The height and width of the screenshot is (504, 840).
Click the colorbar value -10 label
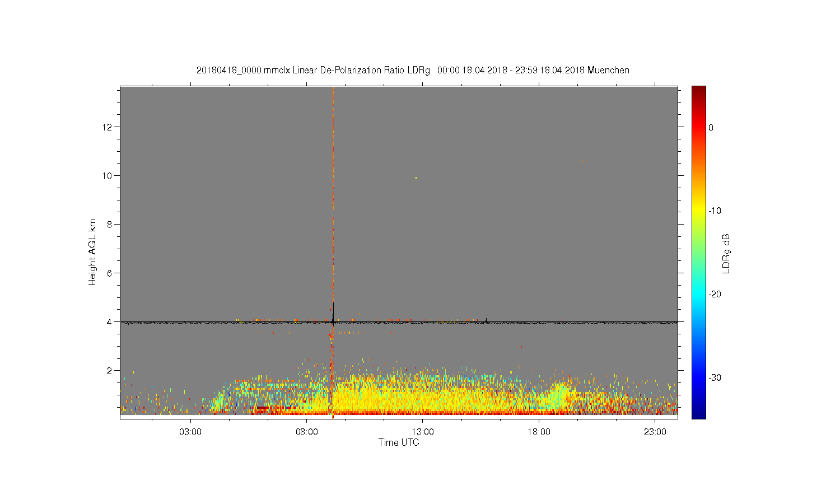coord(715,211)
